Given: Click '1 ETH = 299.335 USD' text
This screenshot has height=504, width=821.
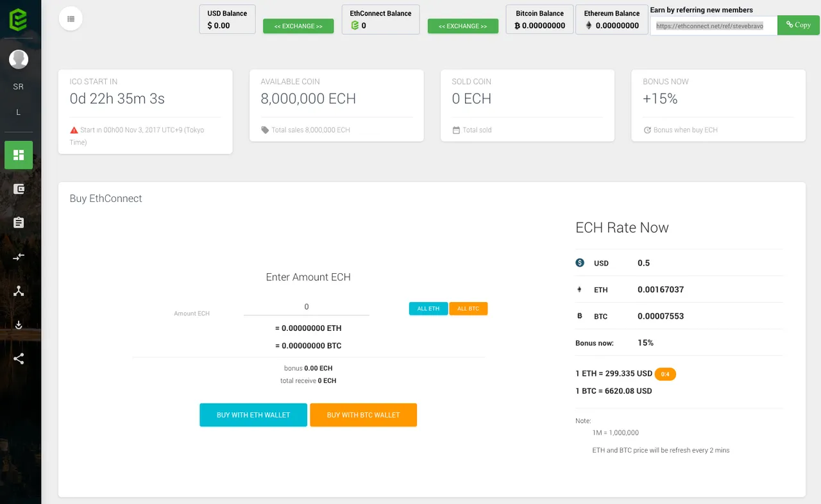Looking at the screenshot, I should pyautogui.click(x=614, y=374).
